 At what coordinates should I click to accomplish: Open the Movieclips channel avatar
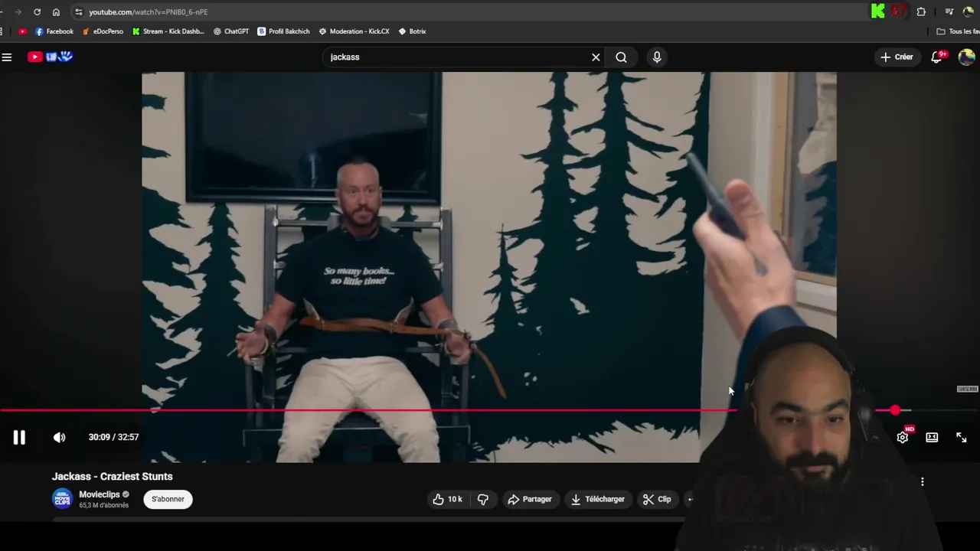[62, 499]
